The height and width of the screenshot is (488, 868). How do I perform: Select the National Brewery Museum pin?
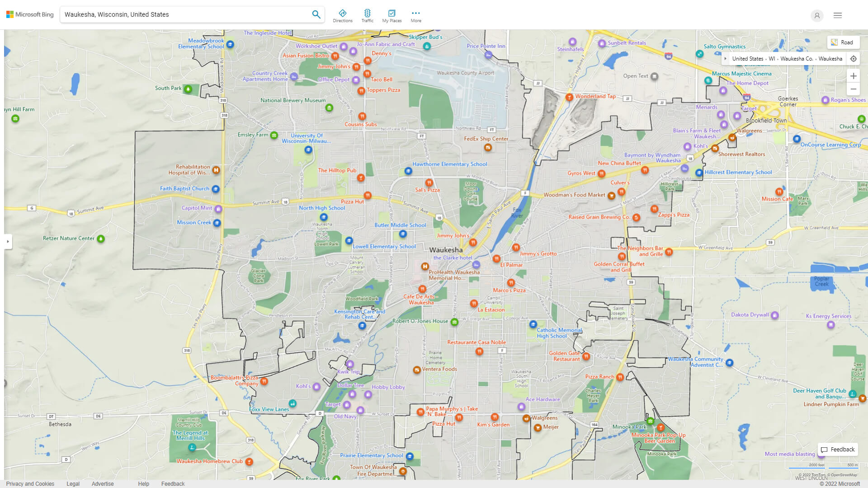(x=329, y=108)
